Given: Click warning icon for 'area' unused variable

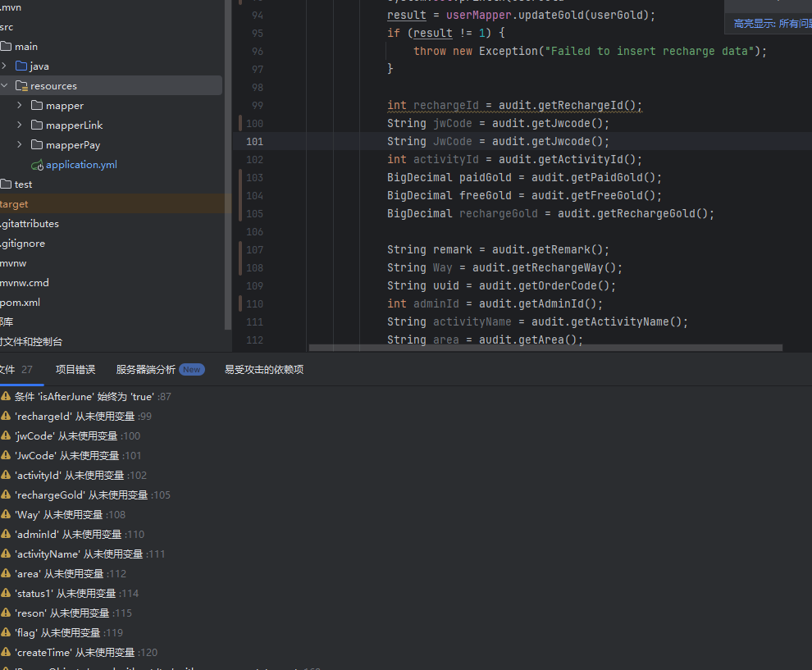Looking at the screenshot, I should 6,573.
